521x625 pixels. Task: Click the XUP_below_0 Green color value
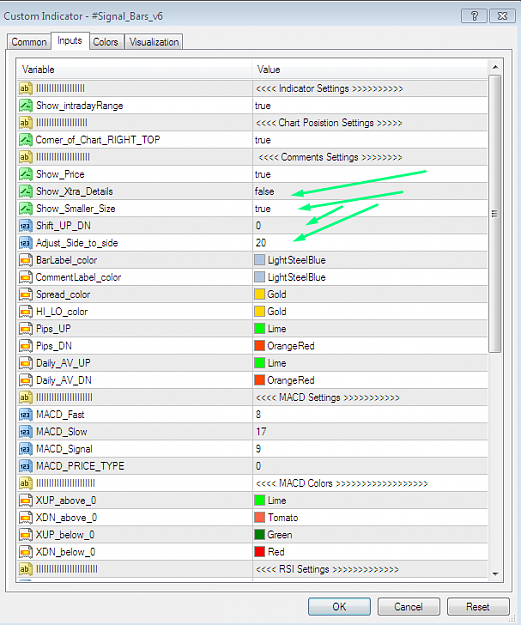pos(279,535)
